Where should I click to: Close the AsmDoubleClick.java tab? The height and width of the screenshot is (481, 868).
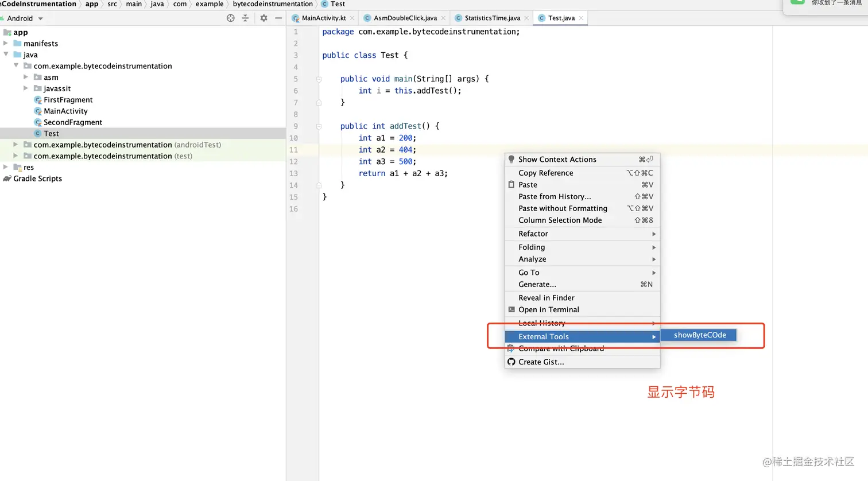pyautogui.click(x=443, y=18)
